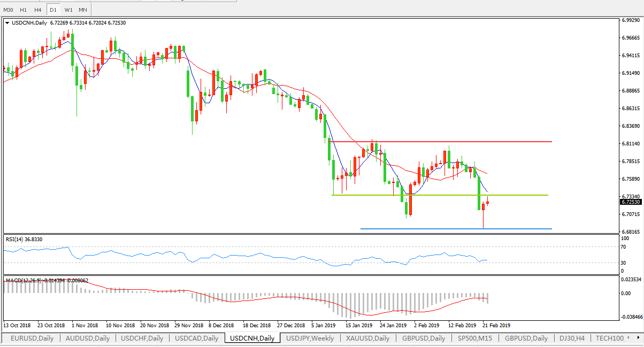Expand the black triangle beside USDCNH,Daily
Image resolution: width=644 pixels, height=347 pixels.
tap(6, 23)
